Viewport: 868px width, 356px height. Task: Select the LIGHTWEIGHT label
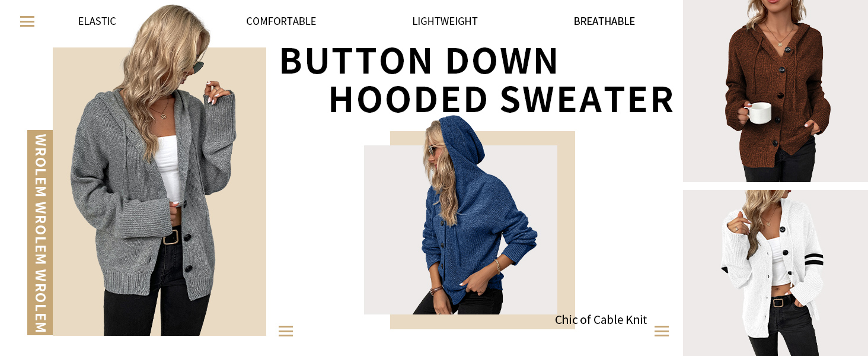[445, 21]
